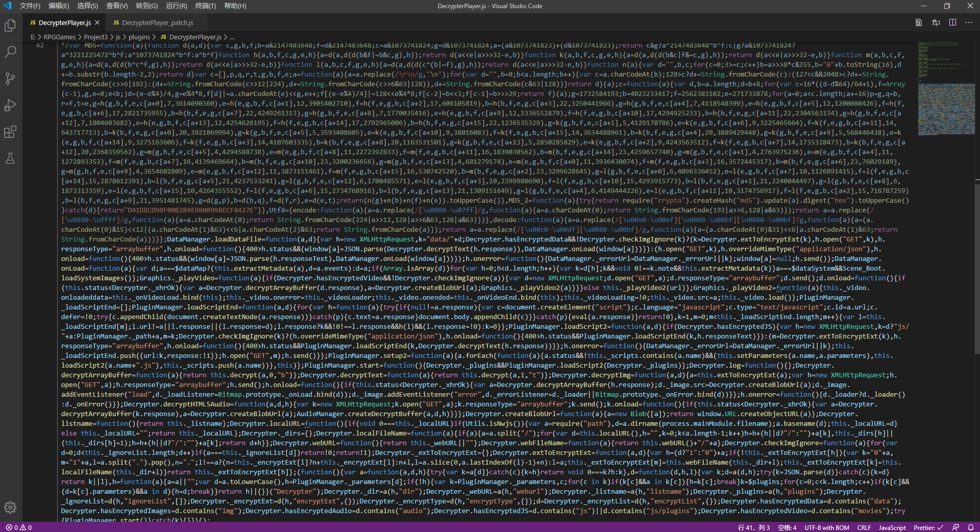Screen dimensions: 980x532
Task: Click cursor position 行 41, 列 3
Action: click(x=753, y=527)
